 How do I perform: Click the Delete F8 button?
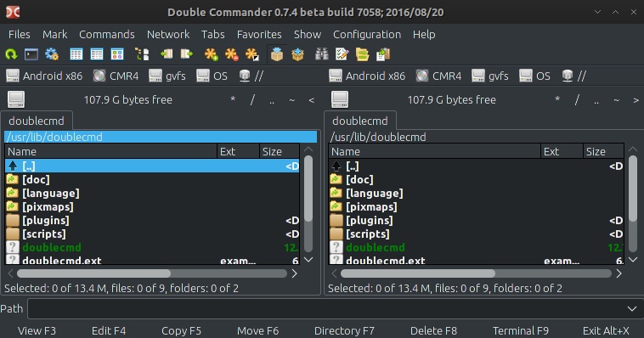coord(433,330)
